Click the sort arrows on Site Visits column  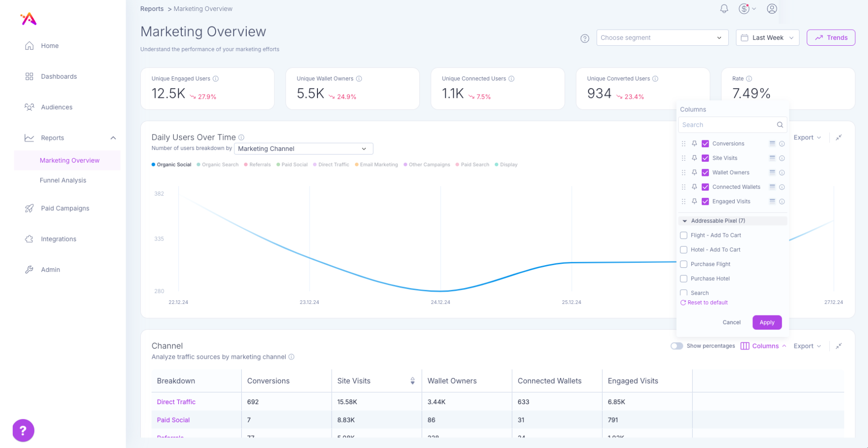pyautogui.click(x=412, y=381)
